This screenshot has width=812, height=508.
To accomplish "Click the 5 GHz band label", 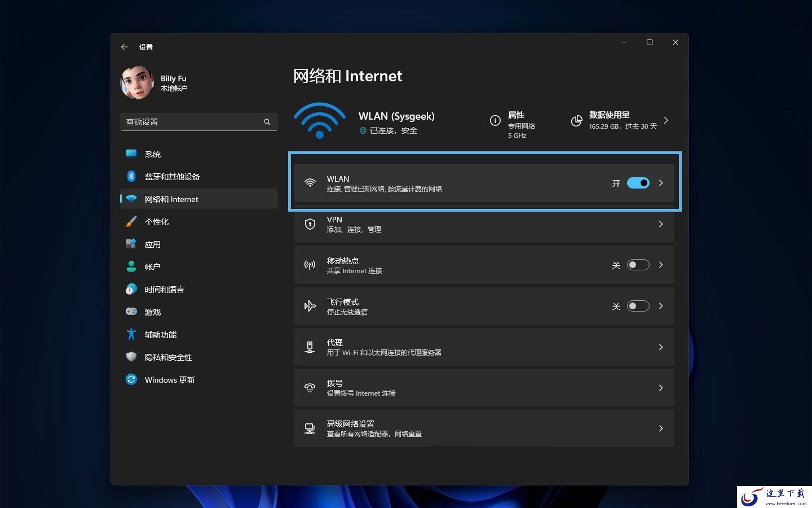I will point(517,135).
